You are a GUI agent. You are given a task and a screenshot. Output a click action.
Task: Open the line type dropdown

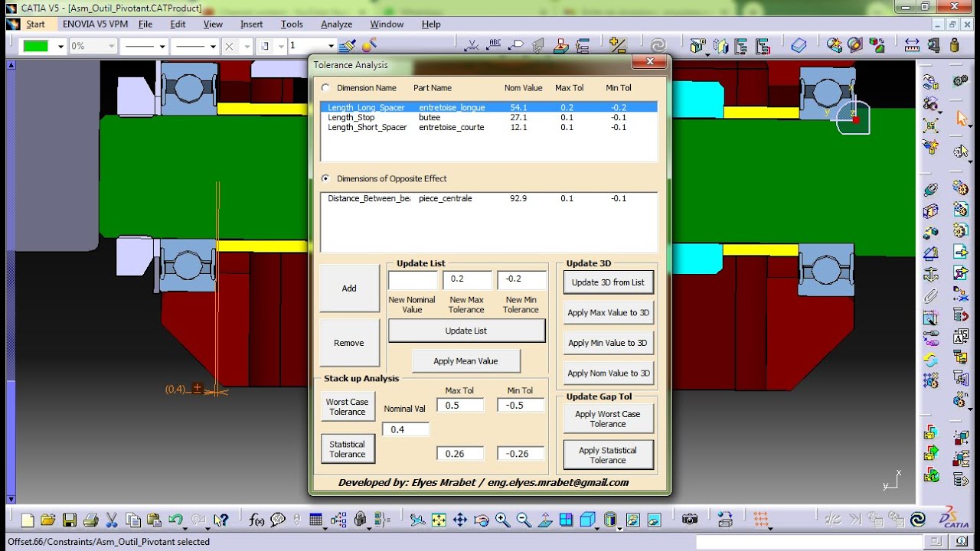pyautogui.click(x=213, y=46)
